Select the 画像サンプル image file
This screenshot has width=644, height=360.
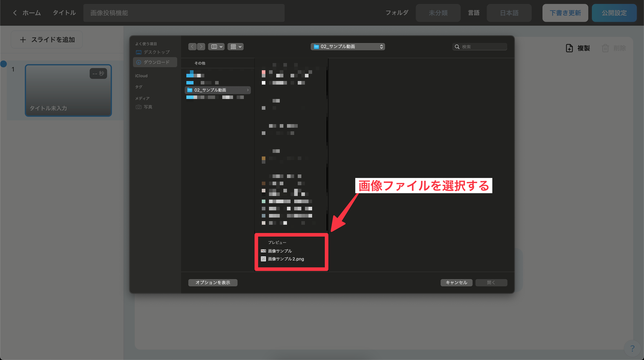(280, 251)
